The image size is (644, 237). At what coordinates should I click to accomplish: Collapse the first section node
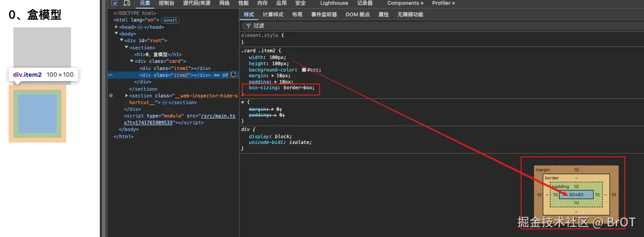127,47
